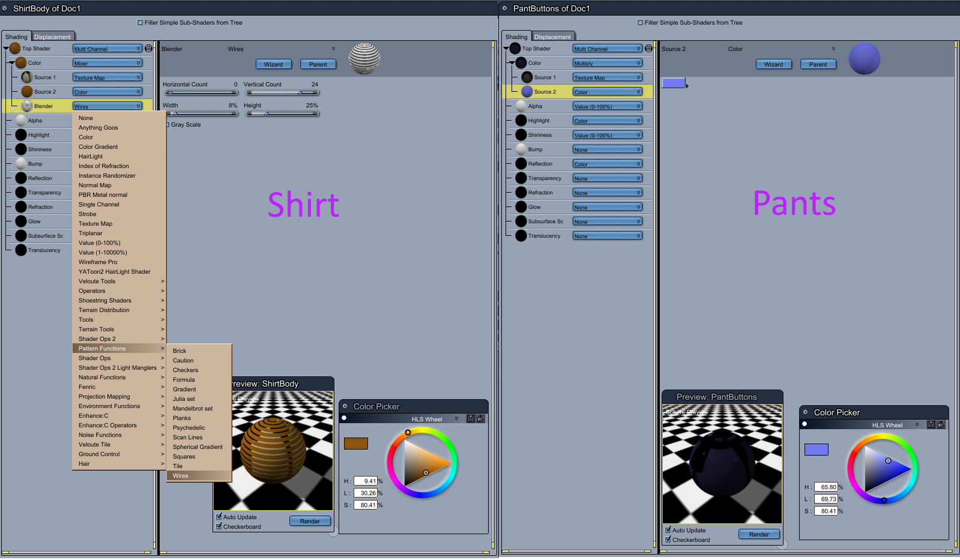Toggle Auto Update in PantButtons preview
The image size is (960, 560).
pos(668,529)
